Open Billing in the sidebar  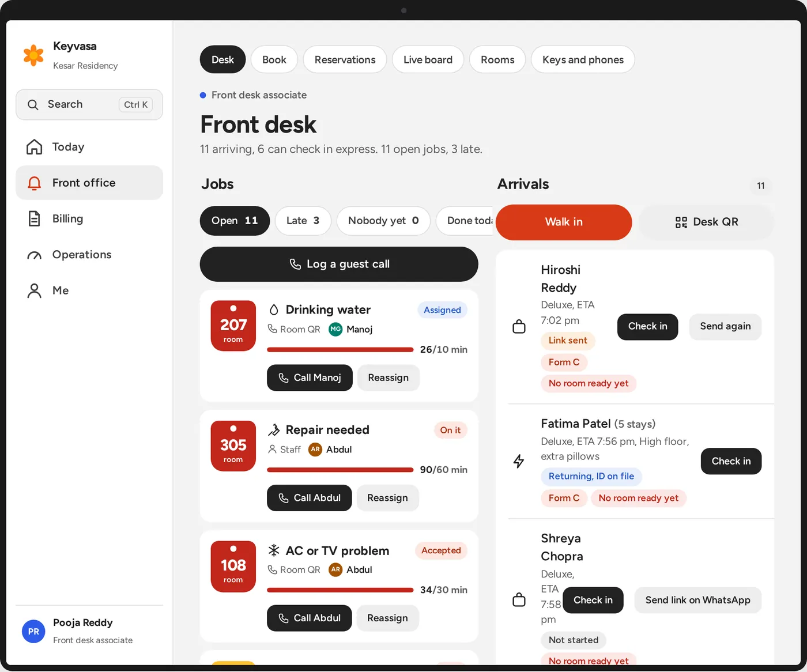pos(89,219)
